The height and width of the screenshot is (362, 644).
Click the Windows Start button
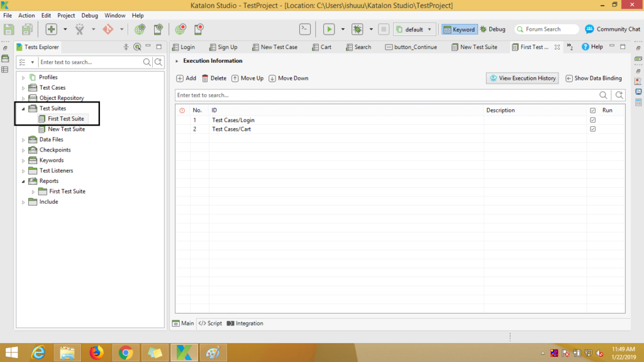click(11, 353)
